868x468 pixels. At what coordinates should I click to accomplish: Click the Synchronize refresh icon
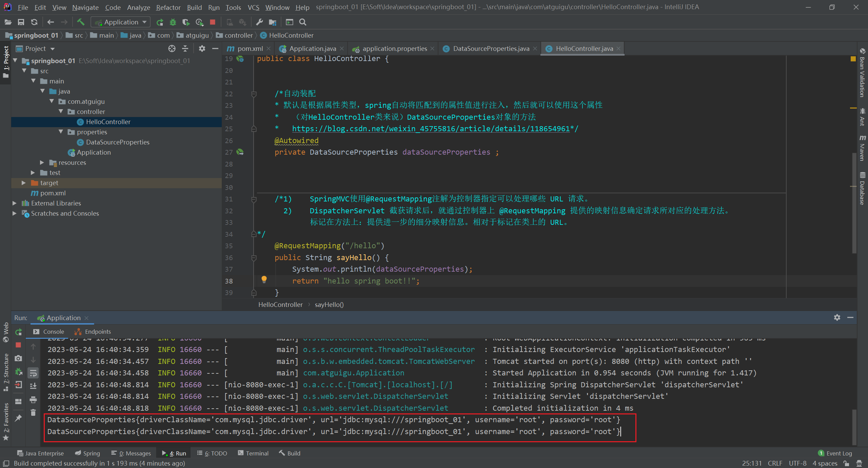[34, 22]
